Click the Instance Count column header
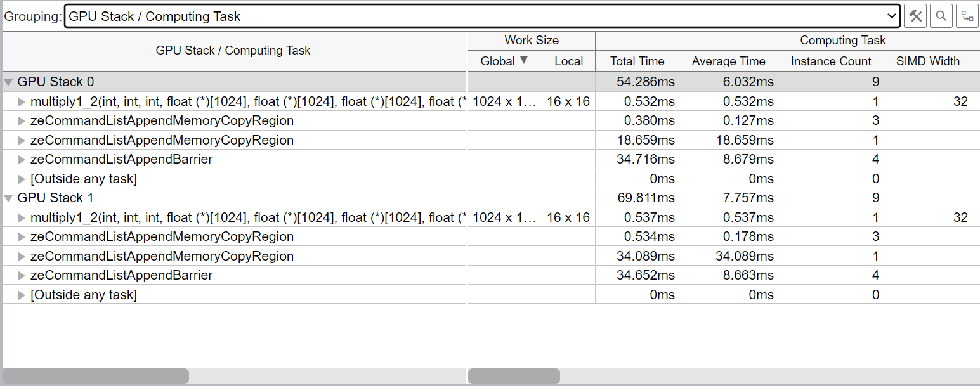Screen dimensions: 980x386 [x=831, y=61]
